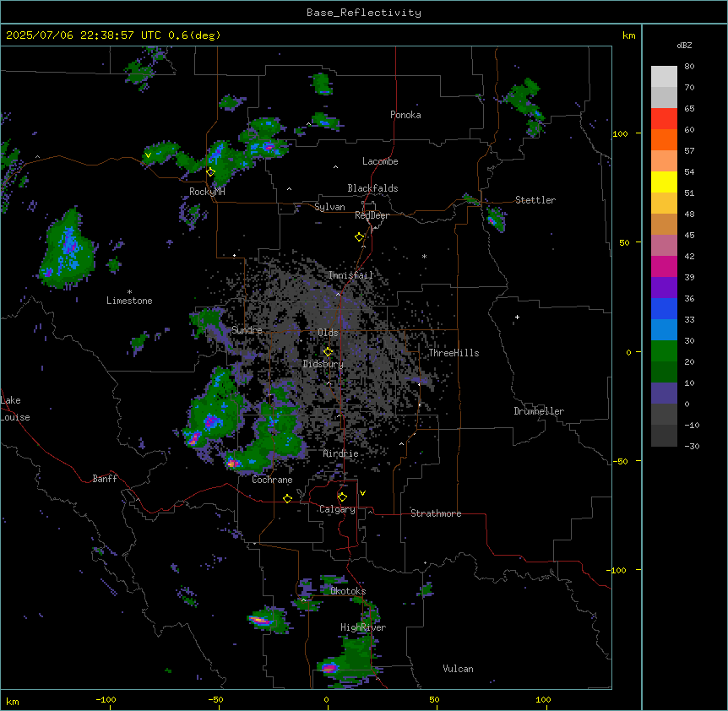Click the yellow diamond marker above Calgary label

342,497
